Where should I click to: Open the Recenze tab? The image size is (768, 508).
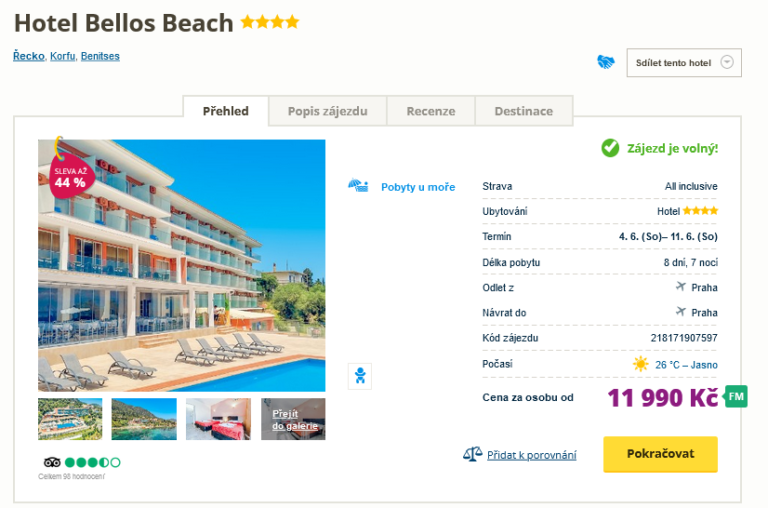(430, 111)
